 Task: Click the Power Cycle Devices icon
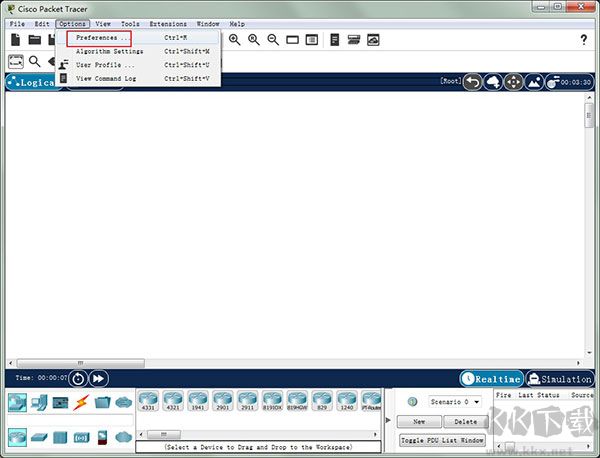78,378
